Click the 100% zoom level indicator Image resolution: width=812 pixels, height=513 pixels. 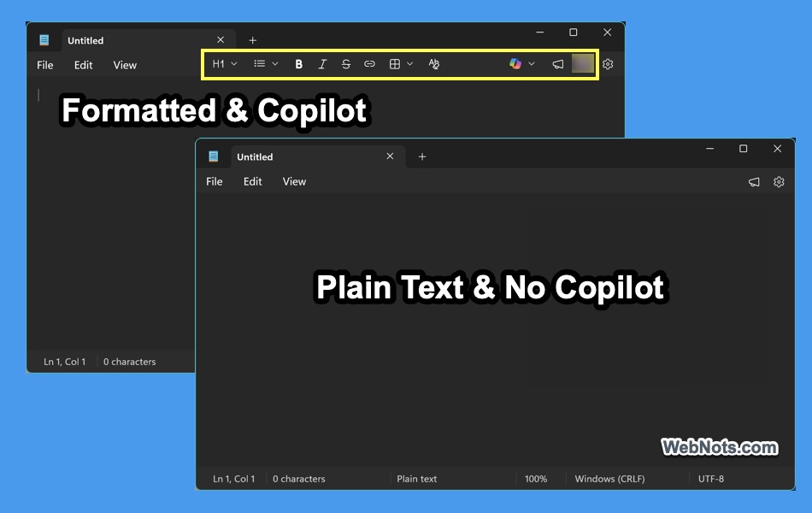(536, 479)
